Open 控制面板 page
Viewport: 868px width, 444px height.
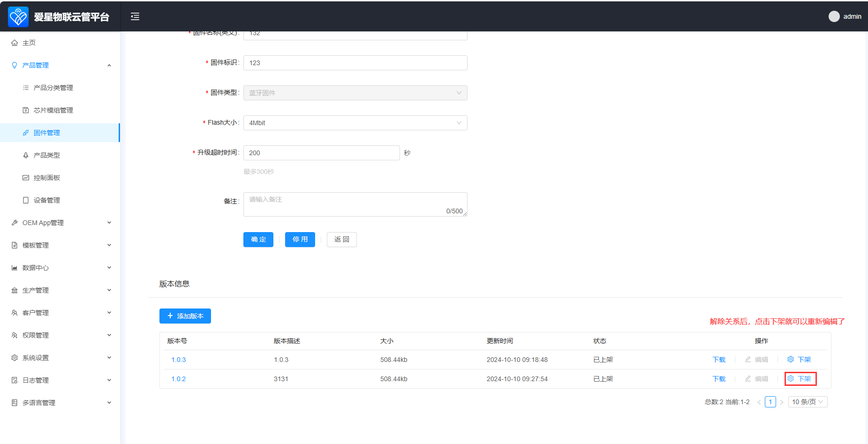coord(60,178)
